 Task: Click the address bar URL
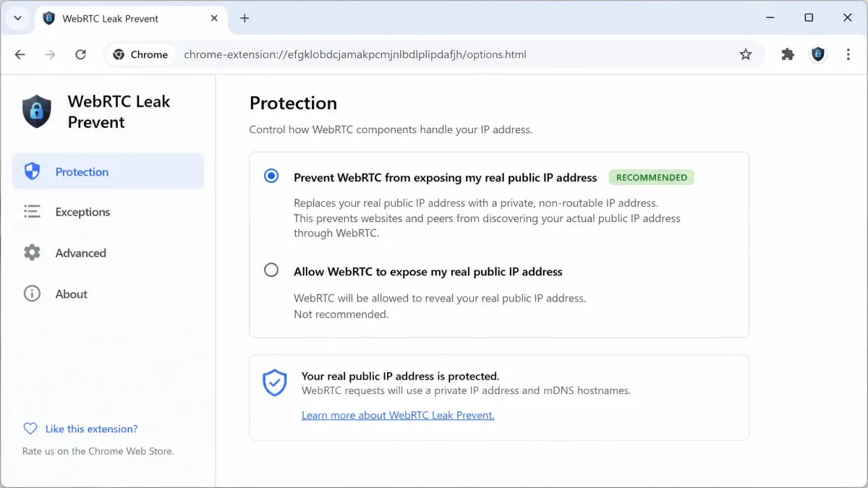[355, 54]
